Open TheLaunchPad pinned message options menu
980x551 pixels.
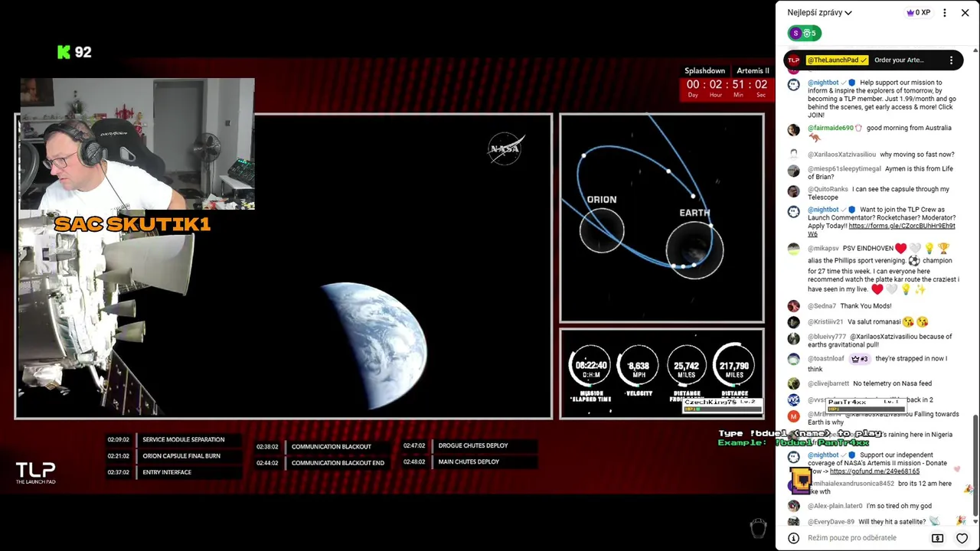coord(951,60)
